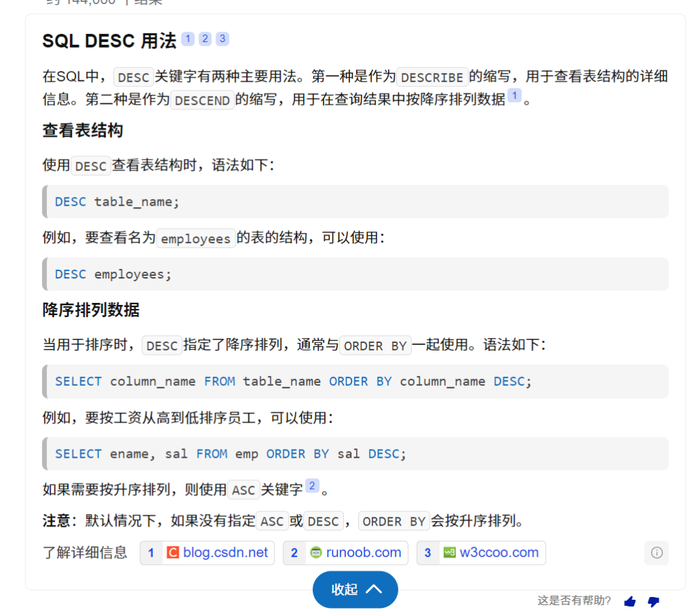Click the SELECT ename, sal code block
The width and height of the screenshot is (696, 616).
pyautogui.click(x=355, y=454)
